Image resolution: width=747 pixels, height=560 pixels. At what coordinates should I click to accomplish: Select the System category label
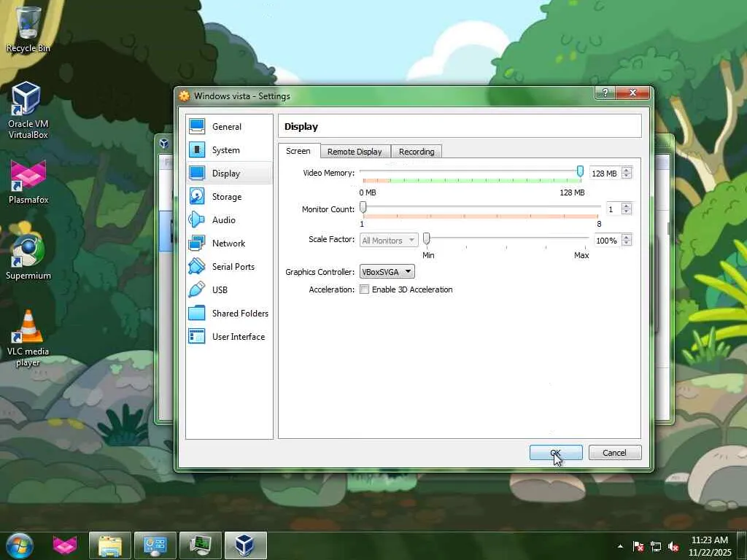[226, 150]
